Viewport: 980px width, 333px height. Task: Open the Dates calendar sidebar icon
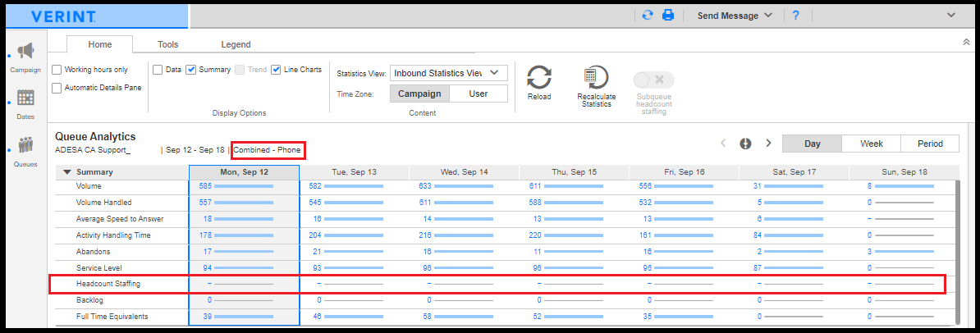tap(25, 98)
